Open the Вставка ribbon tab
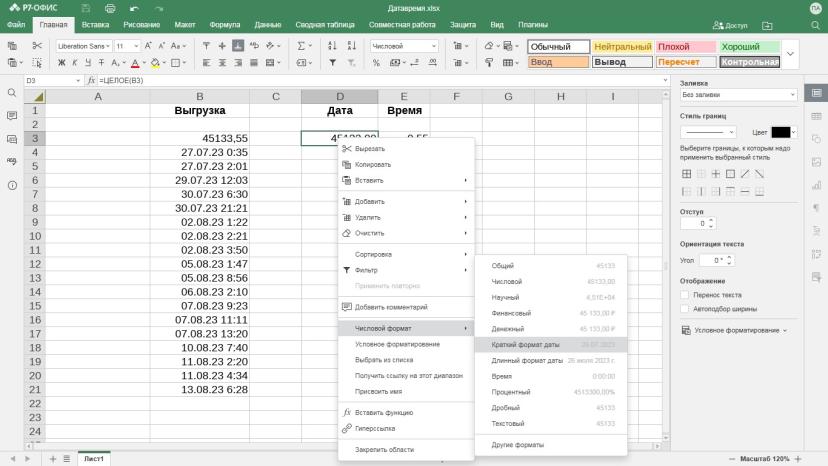 (x=95, y=24)
